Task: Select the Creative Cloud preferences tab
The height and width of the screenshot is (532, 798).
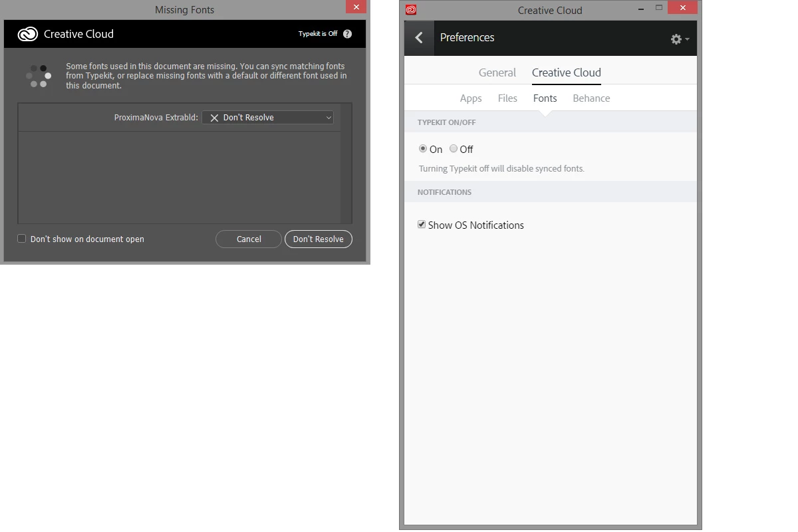Action: (567, 72)
